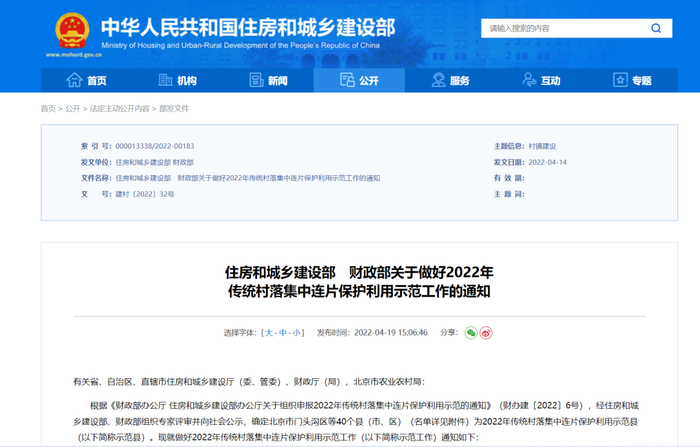Open 部发文件 breadcrumb link

(x=174, y=109)
